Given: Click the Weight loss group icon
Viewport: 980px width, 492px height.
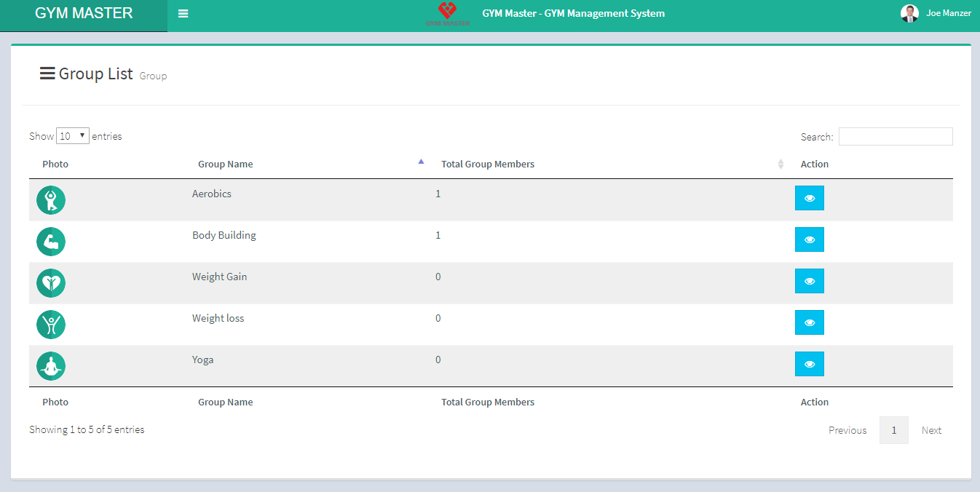Looking at the screenshot, I should [51, 325].
